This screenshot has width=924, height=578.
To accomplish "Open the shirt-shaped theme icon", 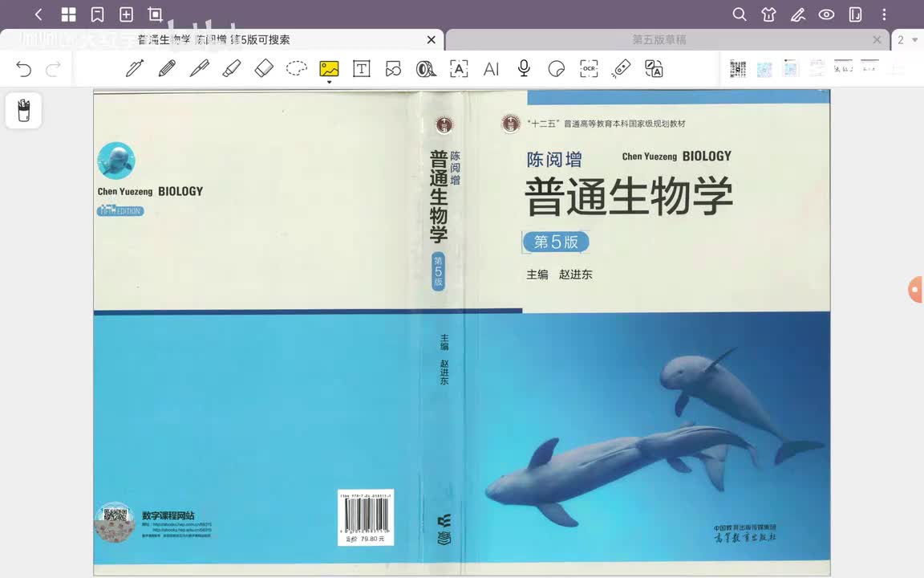I will coord(768,14).
